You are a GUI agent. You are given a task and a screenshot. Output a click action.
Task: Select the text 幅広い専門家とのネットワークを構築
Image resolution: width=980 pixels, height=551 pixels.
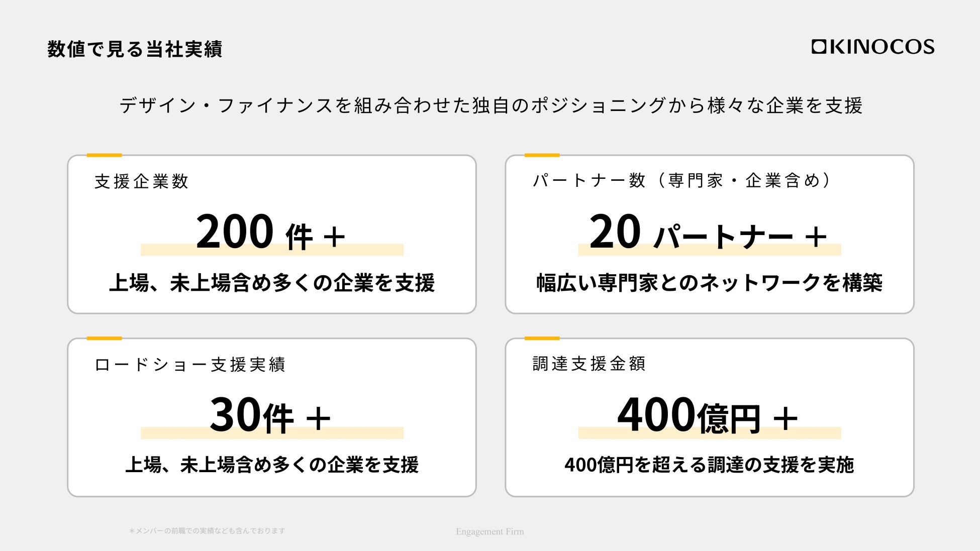coord(709,283)
